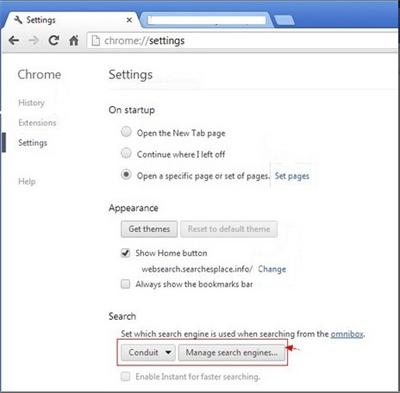This screenshot has width=400, height=393.
Task: Click the Chrome heading in sidebar
Action: click(39, 74)
